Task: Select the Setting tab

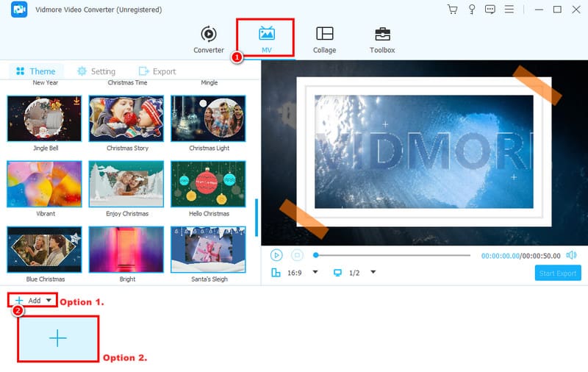Action: click(x=96, y=71)
